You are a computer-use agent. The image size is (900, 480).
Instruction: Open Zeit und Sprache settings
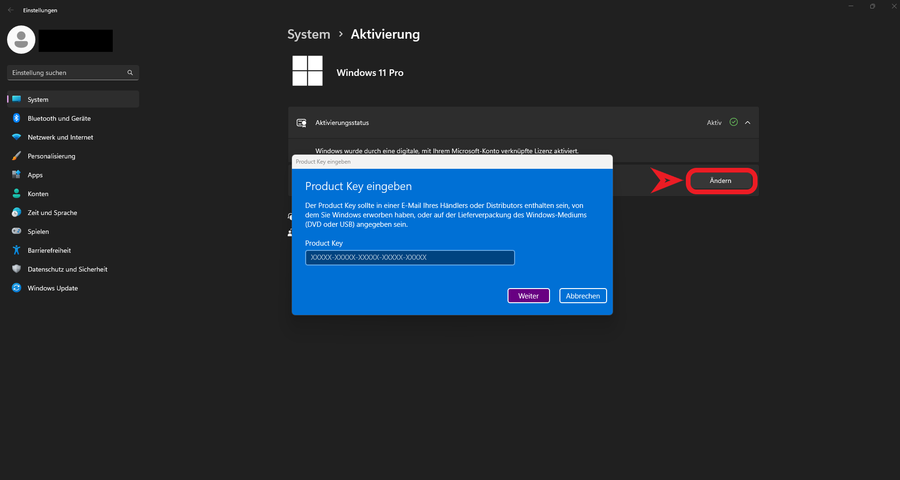point(73,212)
